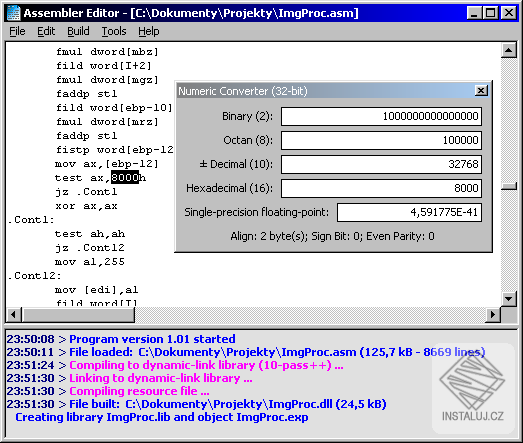Click the Decimal (10) input field
Screen dimensions: 523x443
point(381,164)
